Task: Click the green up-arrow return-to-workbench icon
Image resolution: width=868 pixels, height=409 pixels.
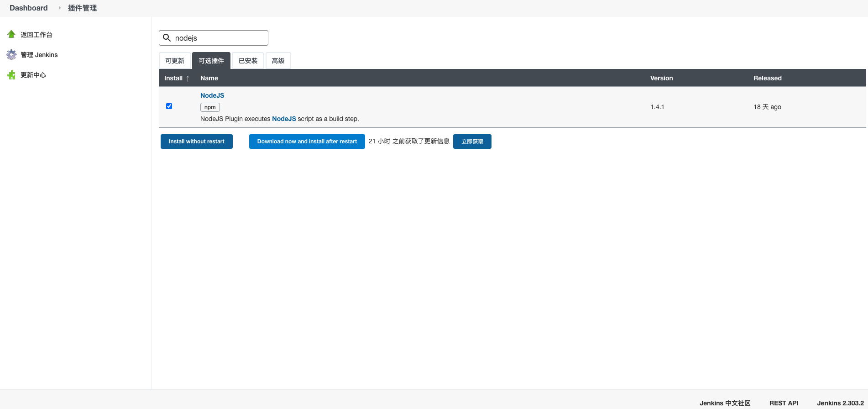Action: coord(11,34)
